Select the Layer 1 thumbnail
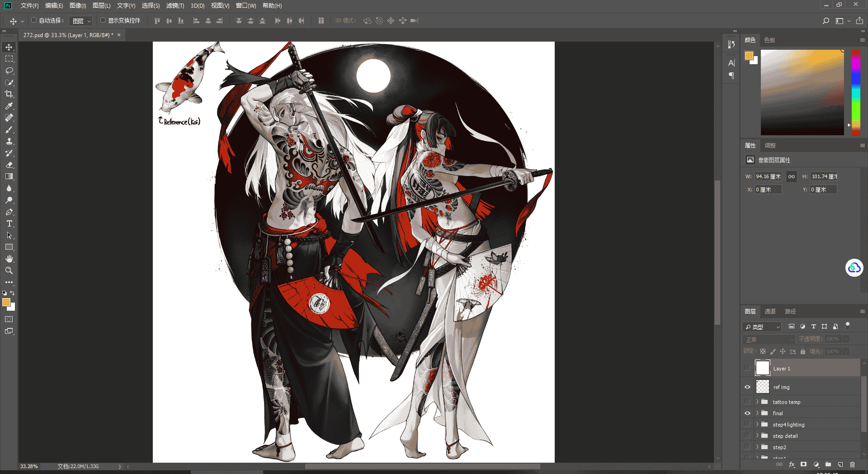868x474 pixels. coord(763,368)
